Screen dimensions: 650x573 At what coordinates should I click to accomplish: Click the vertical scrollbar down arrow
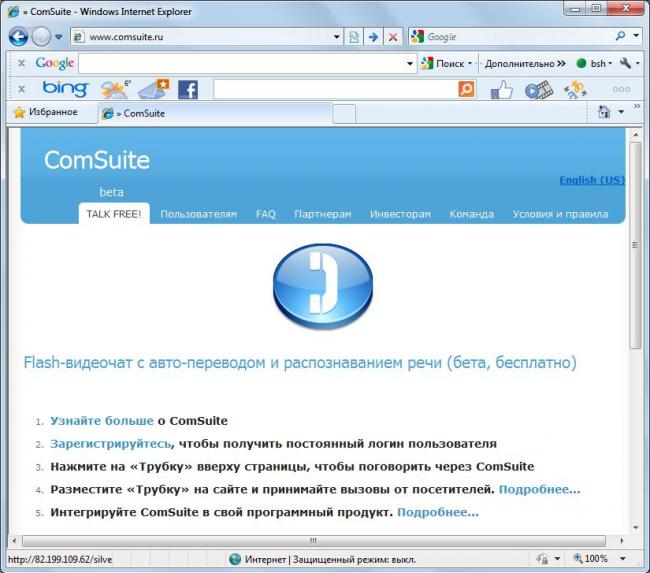pos(635,527)
